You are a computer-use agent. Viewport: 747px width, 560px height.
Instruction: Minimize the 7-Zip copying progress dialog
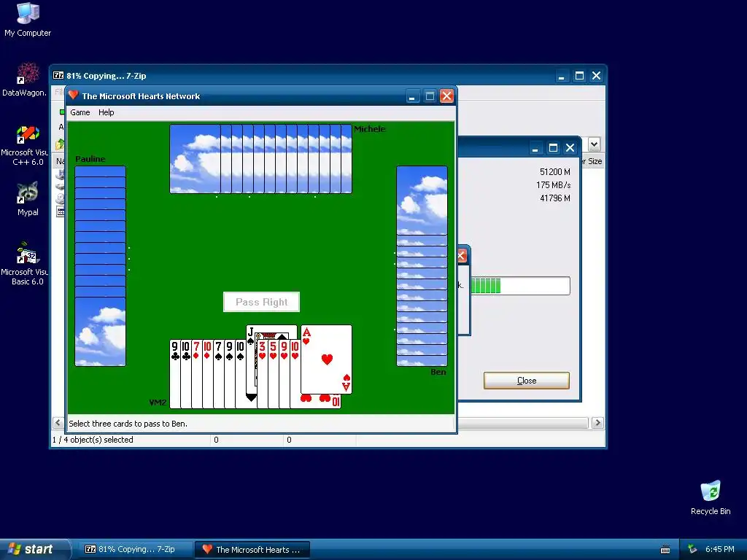pos(535,148)
